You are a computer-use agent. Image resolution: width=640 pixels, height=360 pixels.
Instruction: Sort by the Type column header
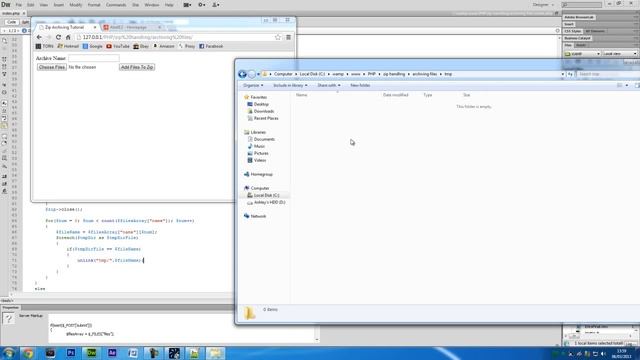coord(428,95)
